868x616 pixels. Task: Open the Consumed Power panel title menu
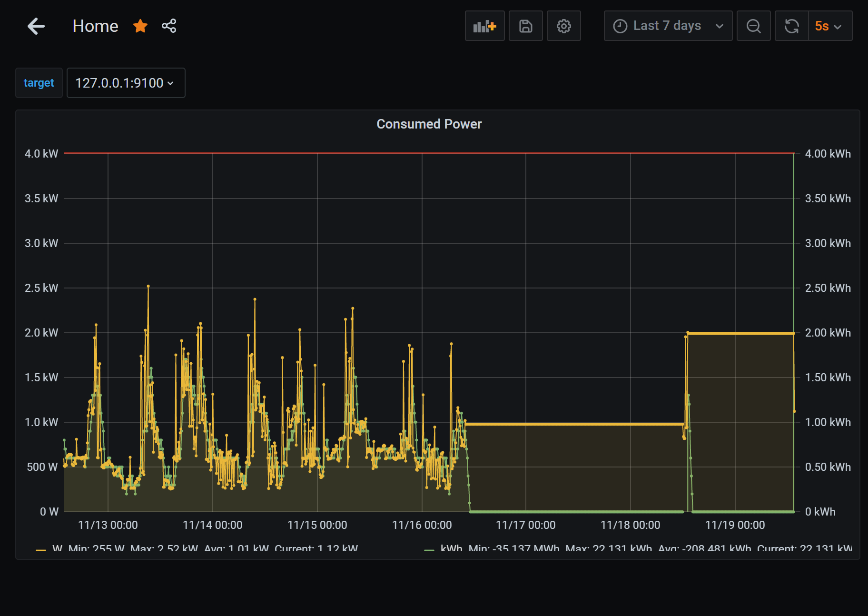pyautogui.click(x=429, y=124)
